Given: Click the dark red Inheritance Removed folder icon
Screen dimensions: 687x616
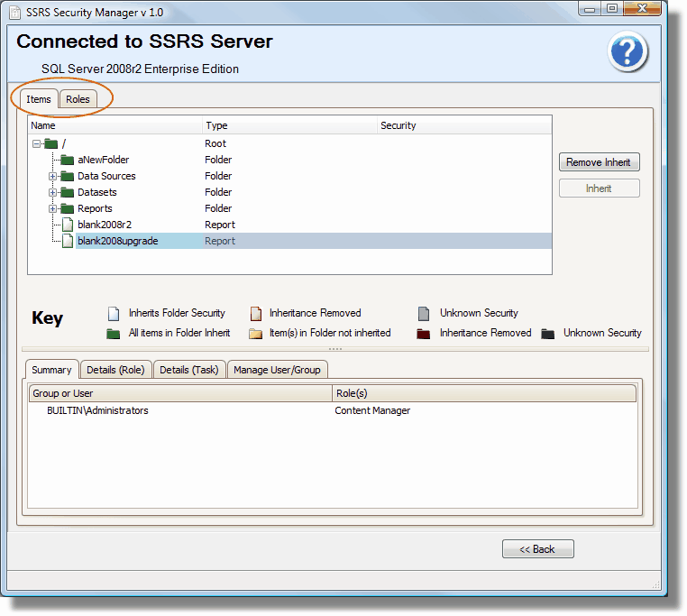Looking at the screenshot, I should click(423, 334).
